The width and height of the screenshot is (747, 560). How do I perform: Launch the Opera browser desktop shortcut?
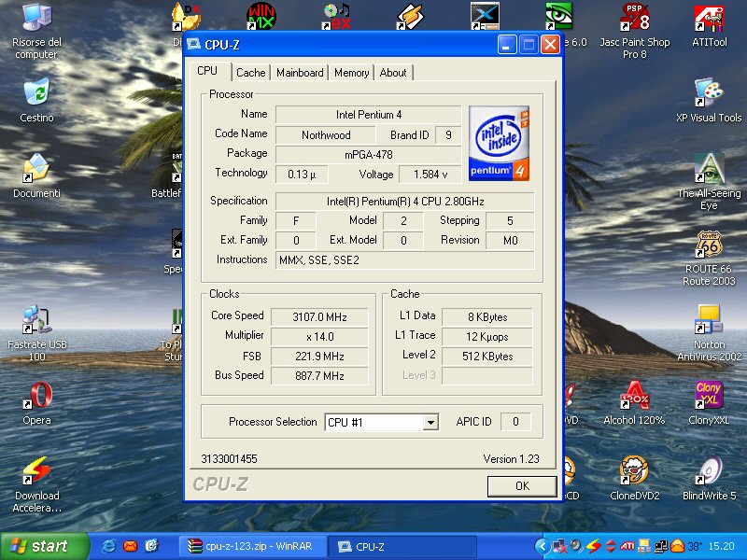(36, 403)
